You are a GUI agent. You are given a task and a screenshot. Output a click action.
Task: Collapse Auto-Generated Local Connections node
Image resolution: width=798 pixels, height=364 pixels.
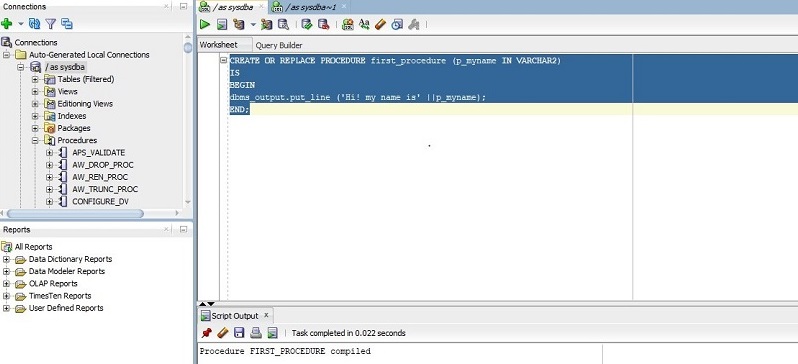[x=6, y=55]
